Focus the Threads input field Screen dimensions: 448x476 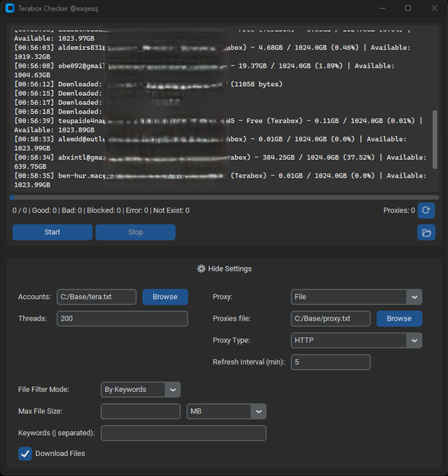tap(122, 318)
